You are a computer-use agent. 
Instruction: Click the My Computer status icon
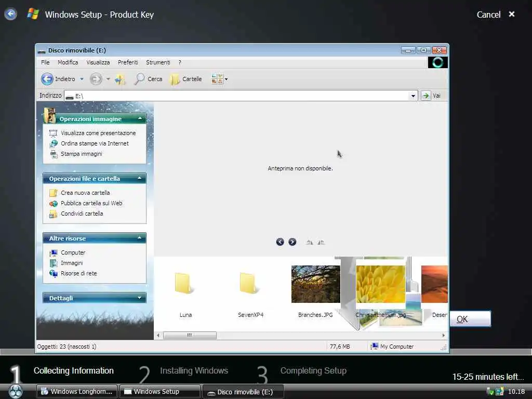374,347
